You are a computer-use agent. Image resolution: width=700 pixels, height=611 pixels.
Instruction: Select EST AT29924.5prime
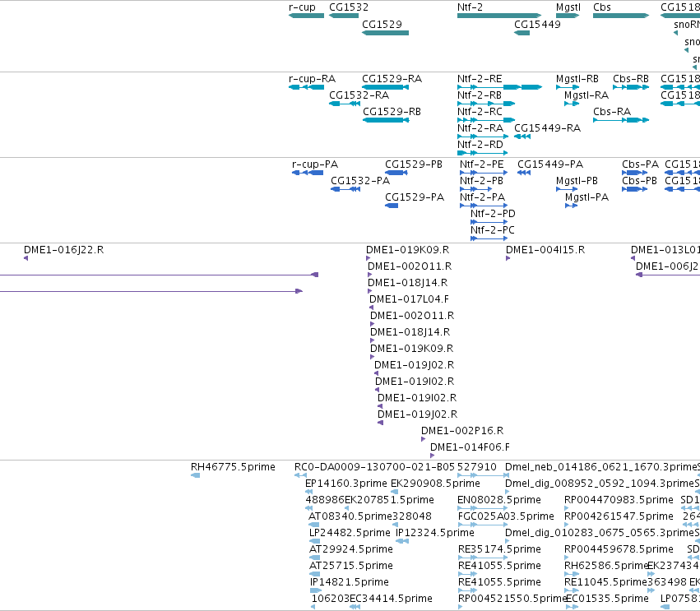click(315, 558)
